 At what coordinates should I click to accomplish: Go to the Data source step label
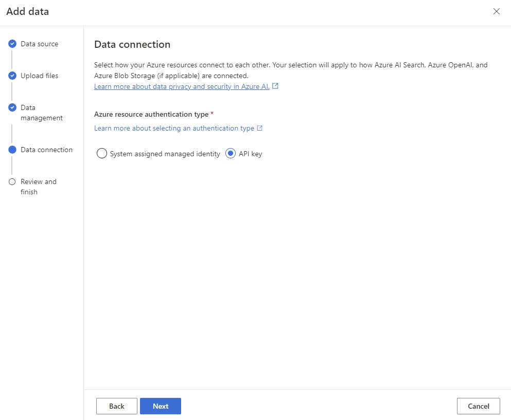pos(39,44)
